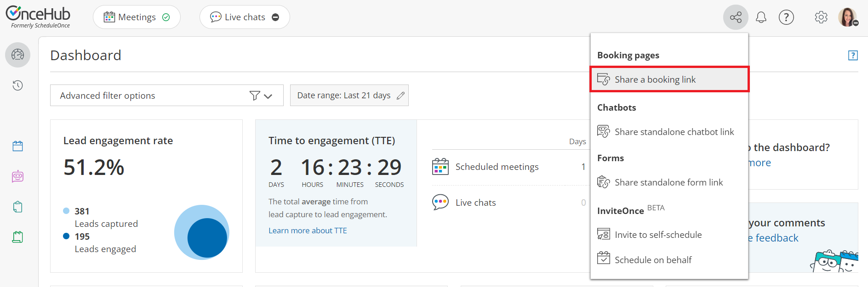This screenshot has width=868, height=287.
Task: Open the activity history clock sidebar icon
Action: click(18, 85)
